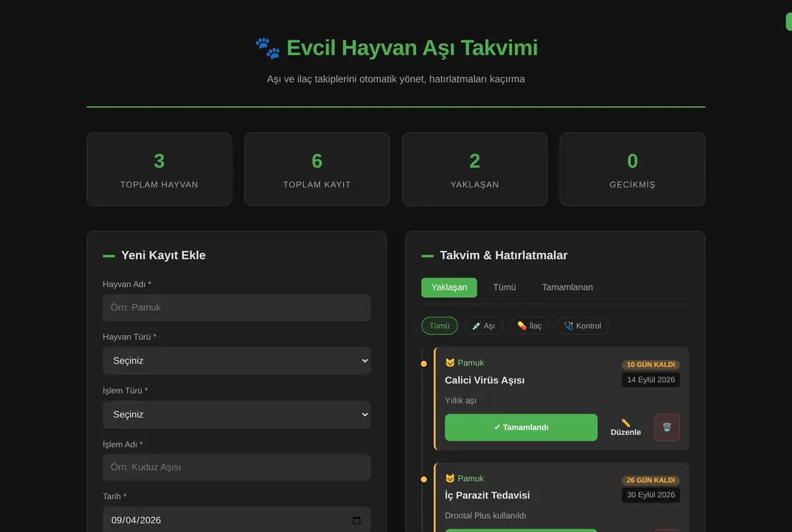The width and height of the screenshot is (792, 532).
Task: Open the İşlem Türü dropdown
Action: click(236, 415)
